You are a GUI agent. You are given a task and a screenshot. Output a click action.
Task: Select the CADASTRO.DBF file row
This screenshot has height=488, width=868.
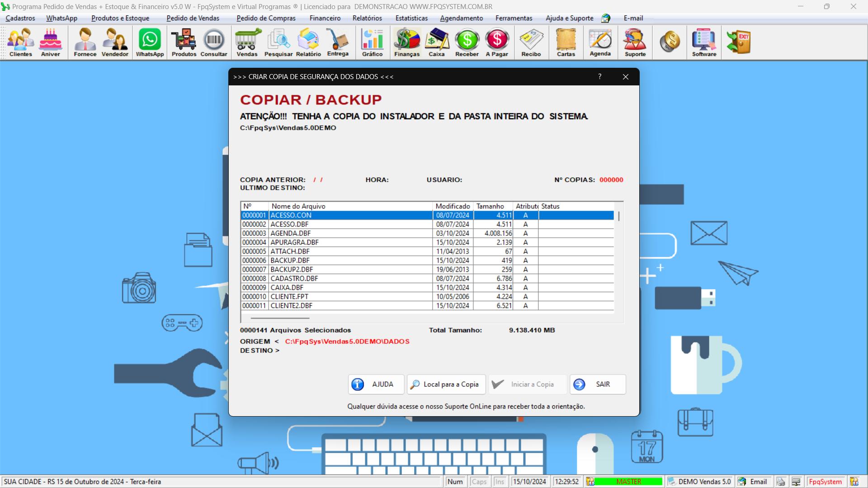427,278
